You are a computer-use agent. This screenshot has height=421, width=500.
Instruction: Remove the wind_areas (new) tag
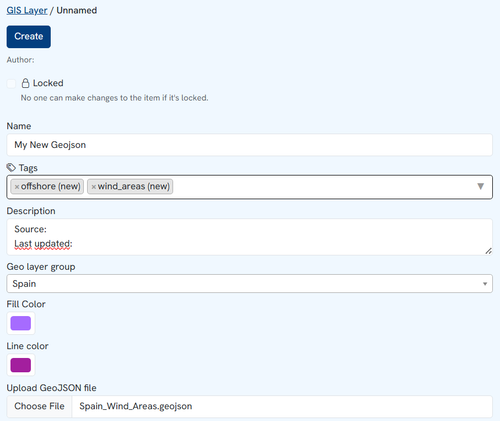click(x=94, y=187)
